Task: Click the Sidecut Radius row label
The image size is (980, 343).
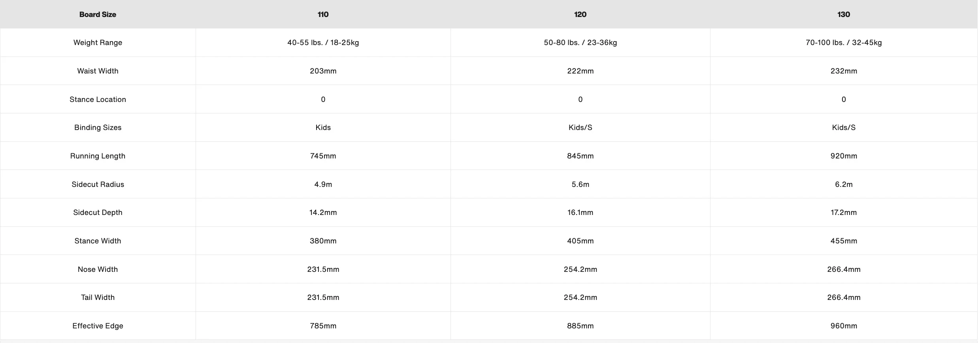Action: 98,185
